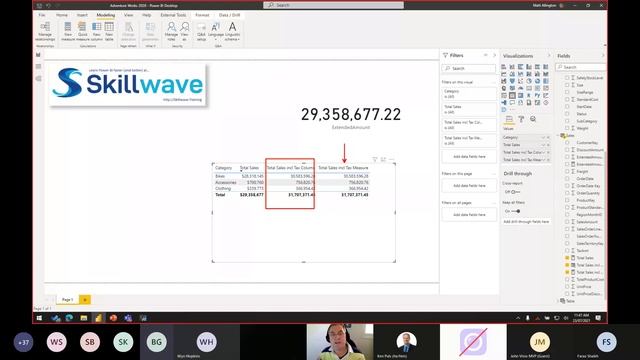Check the Weight field checkbox
Image resolution: width=640 pixels, height=360 pixels.
[567, 128]
